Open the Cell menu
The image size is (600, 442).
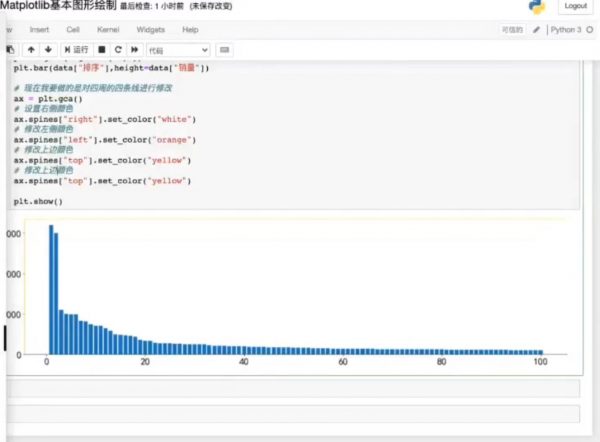pyautogui.click(x=73, y=30)
